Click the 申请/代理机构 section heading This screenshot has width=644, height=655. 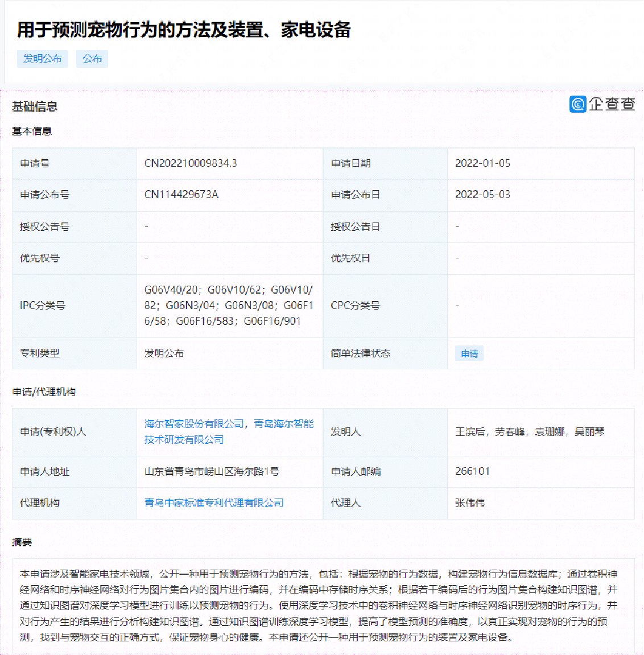pyautogui.click(x=44, y=392)
